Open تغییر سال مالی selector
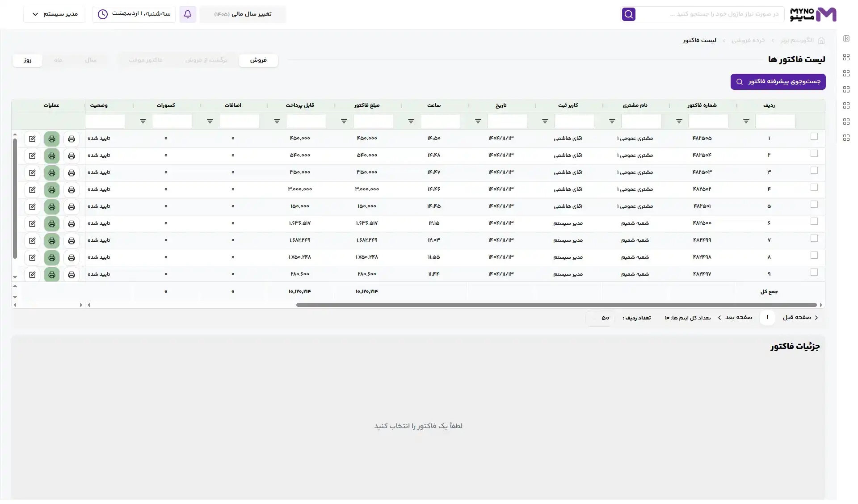 click(243, 14)
